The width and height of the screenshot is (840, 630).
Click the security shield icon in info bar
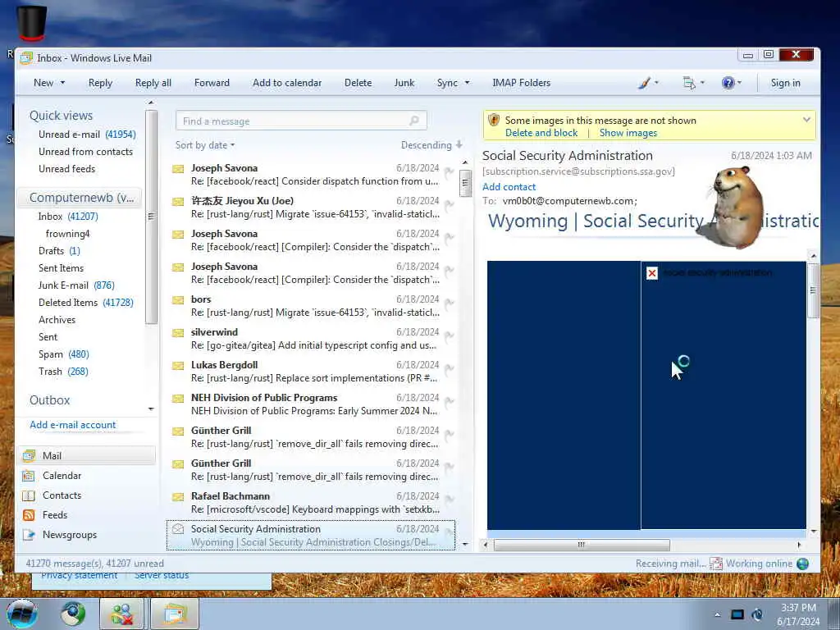click(494, 120)
